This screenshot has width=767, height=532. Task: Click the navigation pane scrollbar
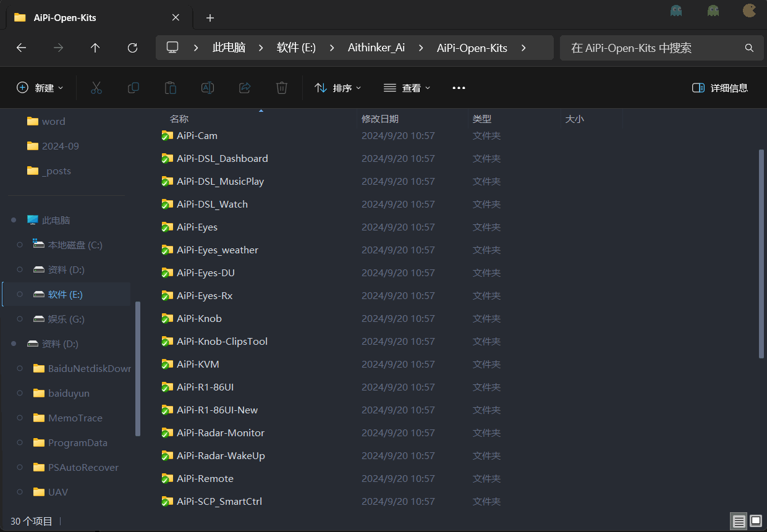pyautogui.click(x=137, y=368)
